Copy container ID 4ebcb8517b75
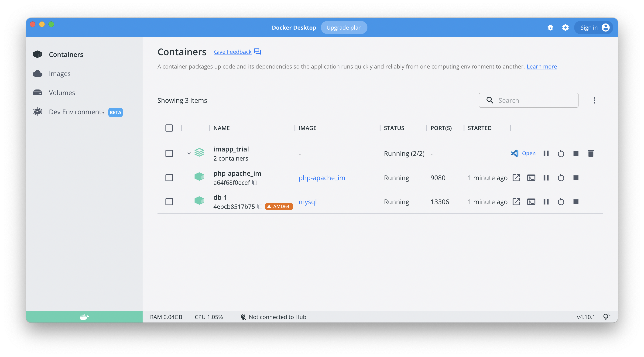 [260, 206]
